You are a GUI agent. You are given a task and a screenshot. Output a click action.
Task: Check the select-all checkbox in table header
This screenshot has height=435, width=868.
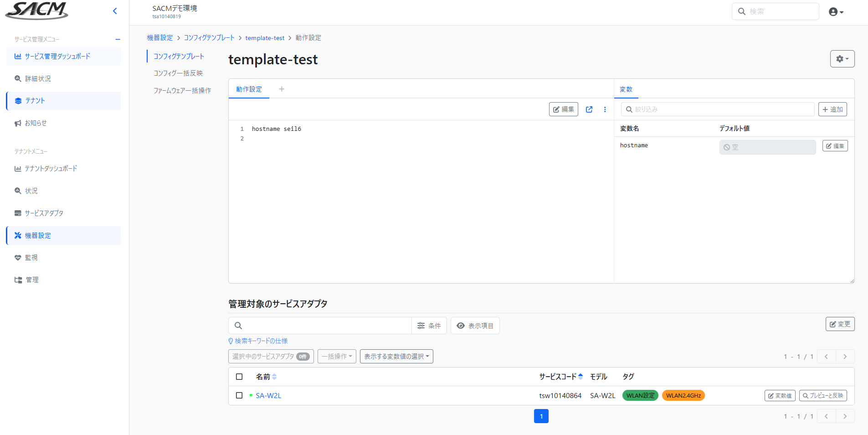click(x=239, y=377)
